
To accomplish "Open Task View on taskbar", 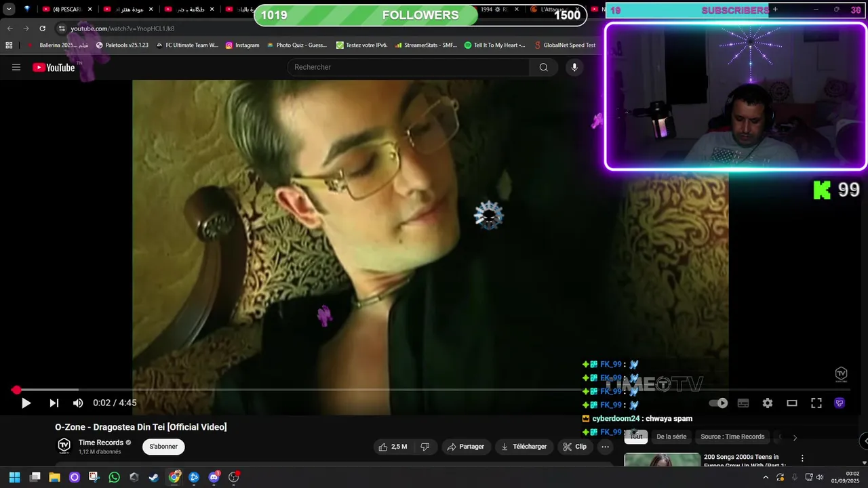I will coord(35,477).
